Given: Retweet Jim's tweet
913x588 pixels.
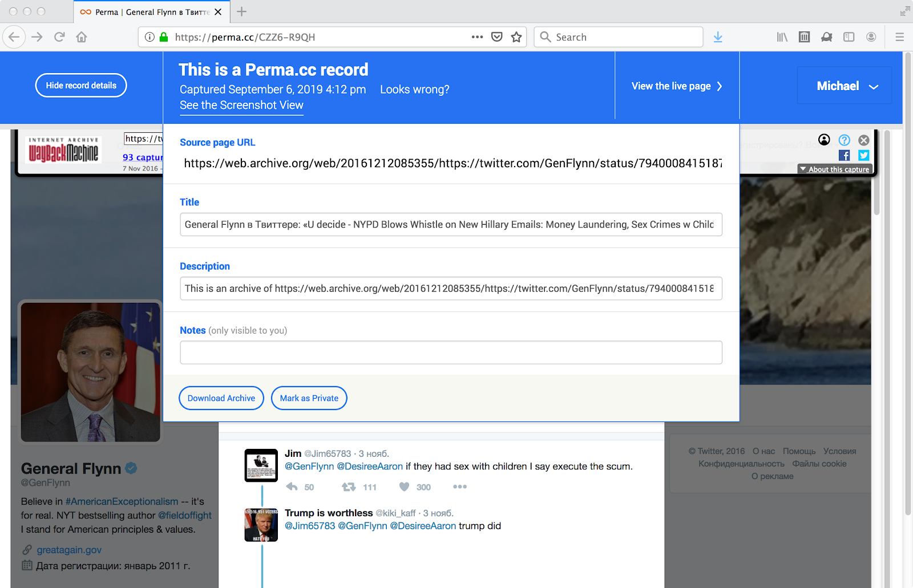Looking at the screenshot, I should pos(349,487).
